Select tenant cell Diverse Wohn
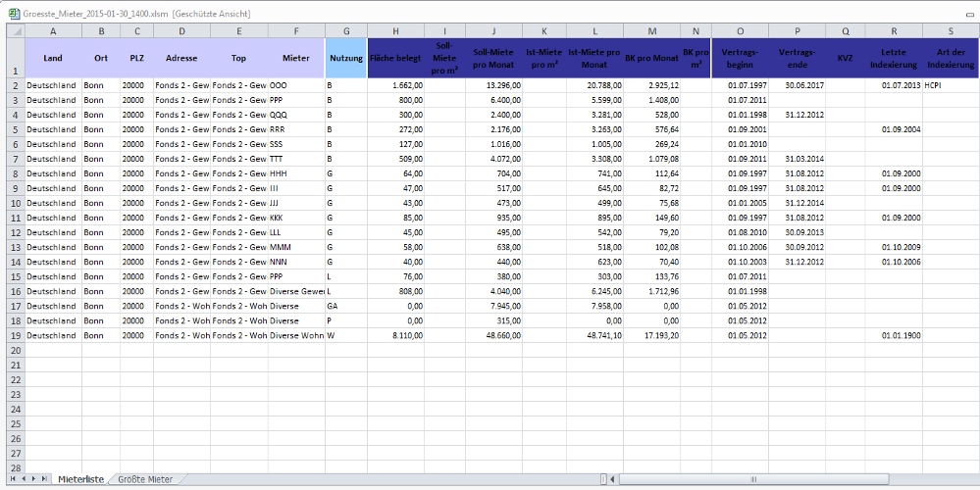 click(296, 335)
